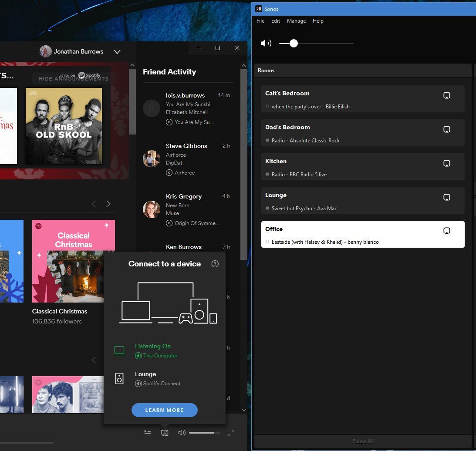Open the Sonos Help menu

[x=318, y=20]
